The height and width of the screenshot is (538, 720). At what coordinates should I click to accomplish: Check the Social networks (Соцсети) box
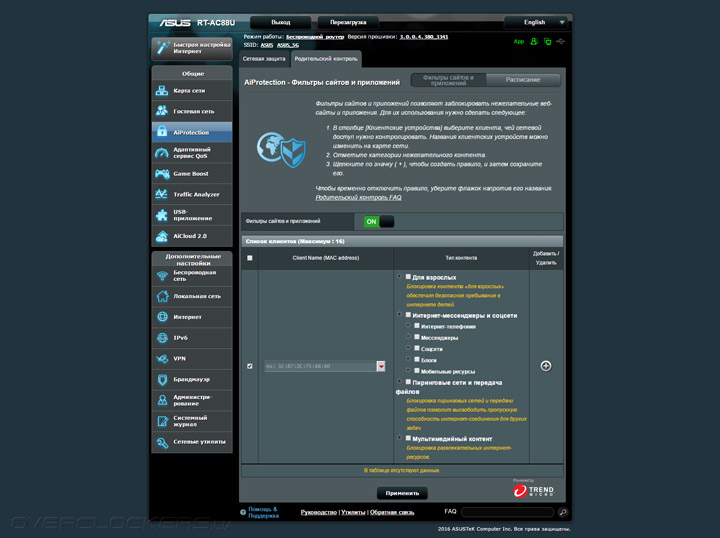[417, 348]
